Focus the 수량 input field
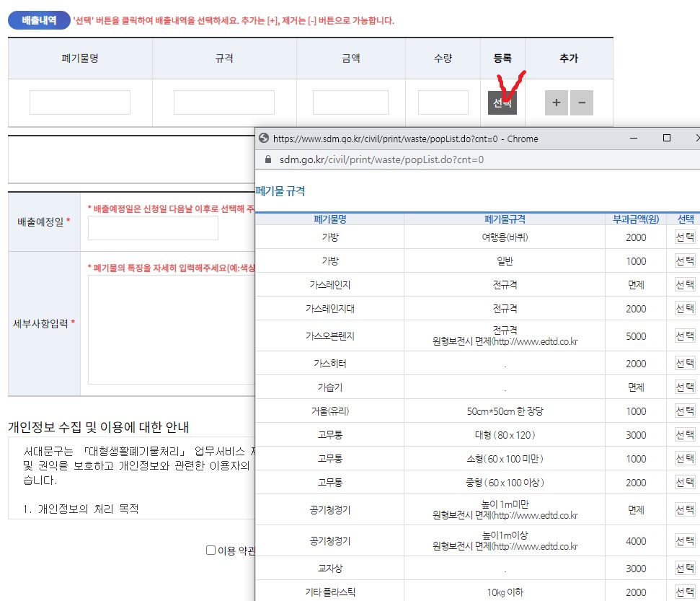The width and height of the screenshot is (700, 601). click(443, 102)
